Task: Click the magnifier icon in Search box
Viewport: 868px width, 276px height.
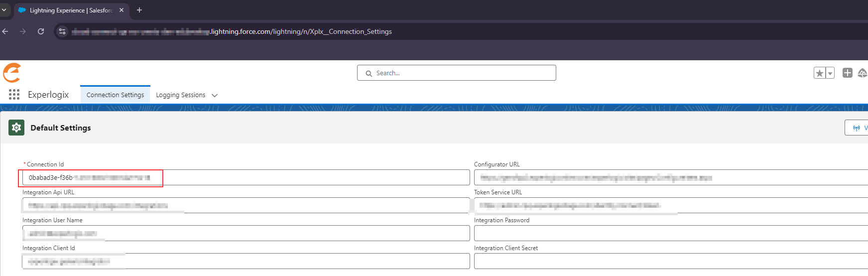Action: 369,73
